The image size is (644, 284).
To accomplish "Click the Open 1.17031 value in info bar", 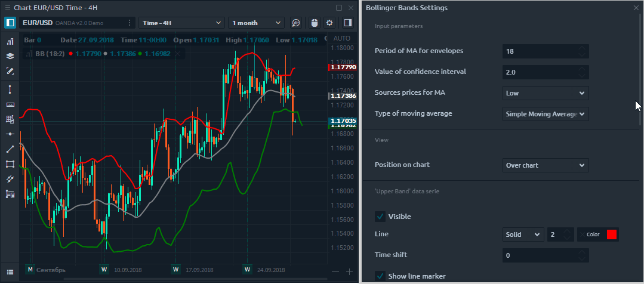I will (x=206, y=40).
